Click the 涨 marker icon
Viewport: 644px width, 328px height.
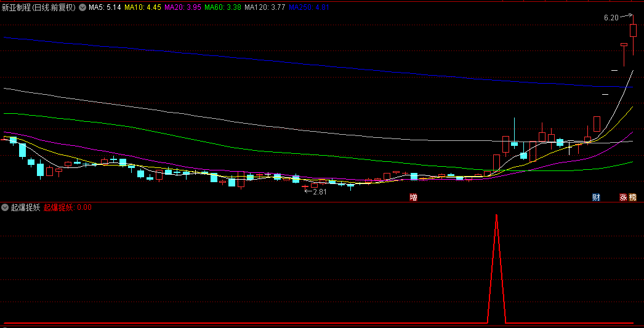(x=624, y=198)
